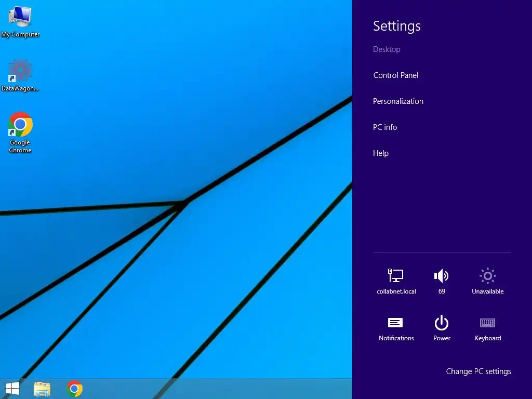Select the DataWagon desktop shortcut
Screen dimensions: 532x399
(20, 75)
